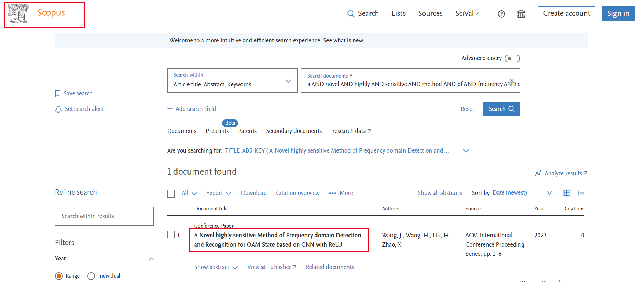Open Research data external tab
The width and height of the screenshot is (644, 282).
click(351, 131)
